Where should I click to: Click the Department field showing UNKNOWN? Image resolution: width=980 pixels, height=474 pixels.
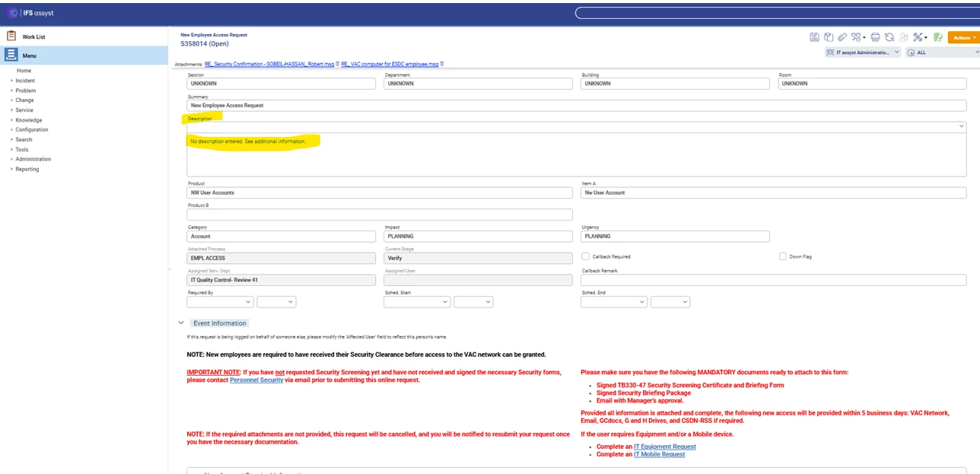[478, 84]
